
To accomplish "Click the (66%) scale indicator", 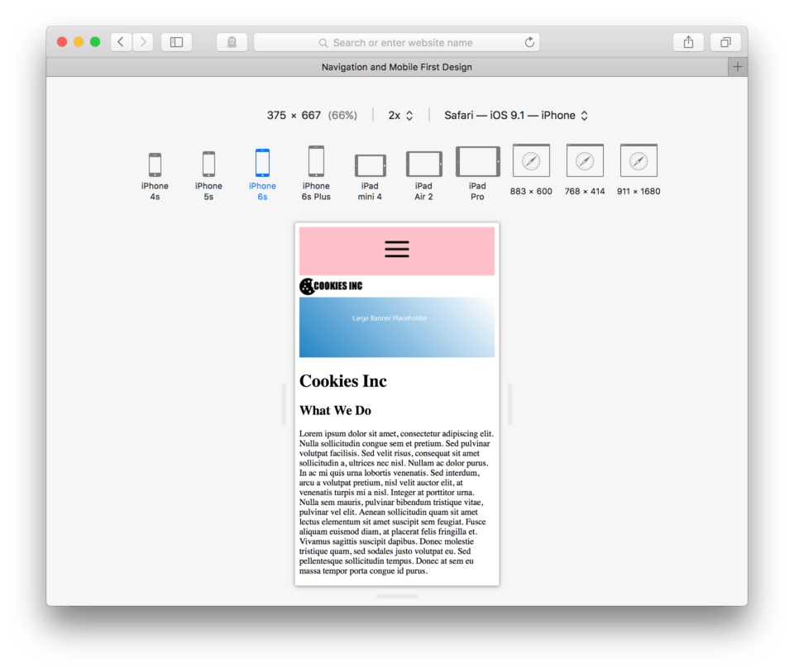I will point(342,116).
